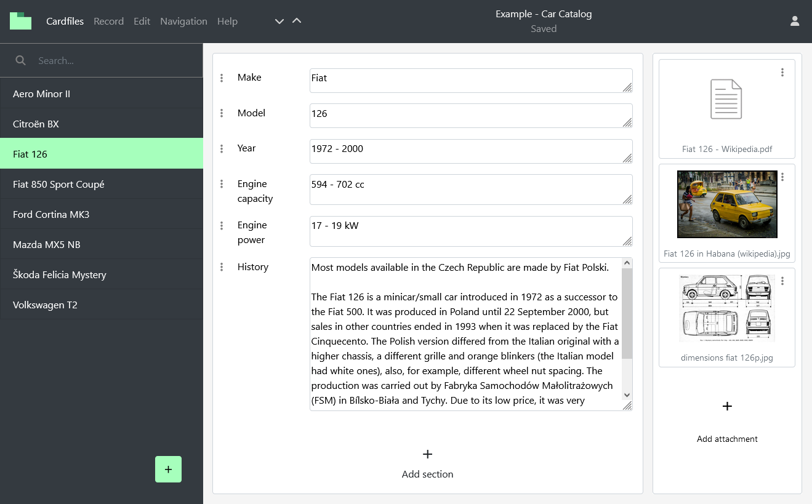Go to previous record with up chevron
This screenshot has width=812, height=504.
pyautogui.click(x=297, y=21)
